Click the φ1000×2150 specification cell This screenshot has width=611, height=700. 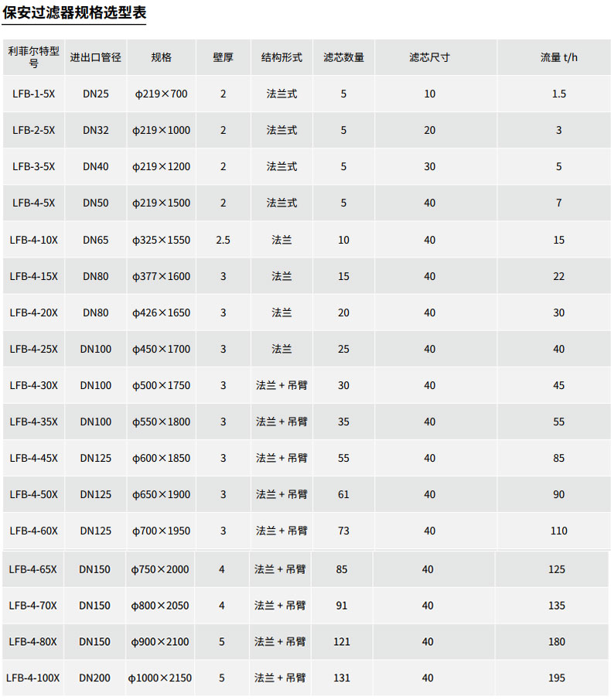160,678
